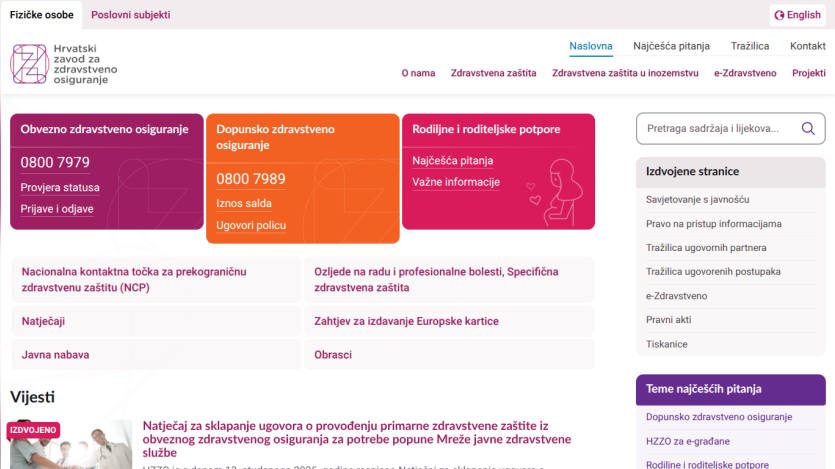Open Savjetovanje s javnošću link
Image resolution: width=835 pixels, height=469 pixels.
point(697,200)
